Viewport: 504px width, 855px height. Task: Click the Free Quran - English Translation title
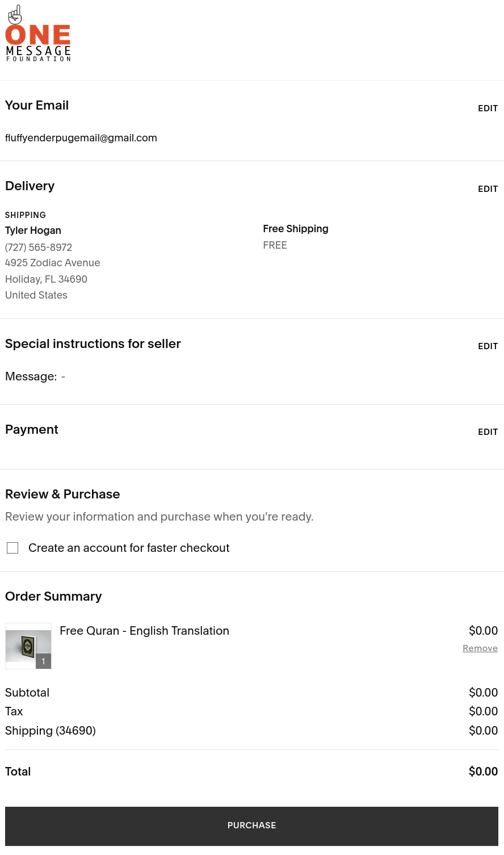[x=144, y=631]
